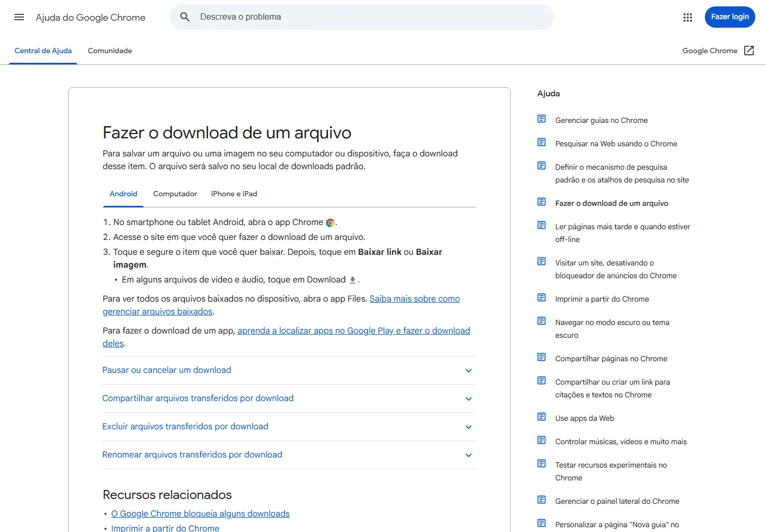Viewport: 766px width, 532px height.
Task: Open Ler páginas mais tarde article
Action: point(622,233)
